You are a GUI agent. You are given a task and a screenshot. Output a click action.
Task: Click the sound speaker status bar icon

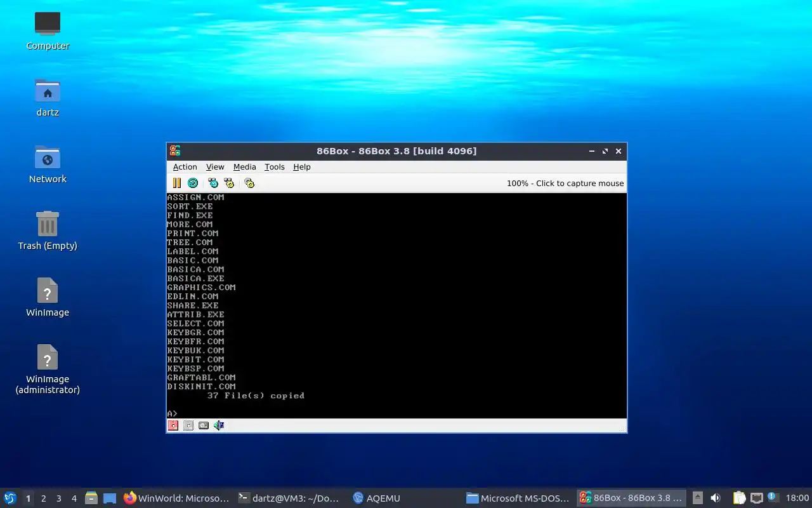point(219,425)
